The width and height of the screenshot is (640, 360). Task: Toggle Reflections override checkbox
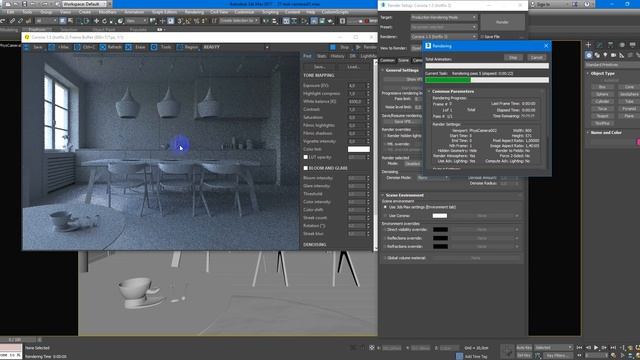point(385,238)
